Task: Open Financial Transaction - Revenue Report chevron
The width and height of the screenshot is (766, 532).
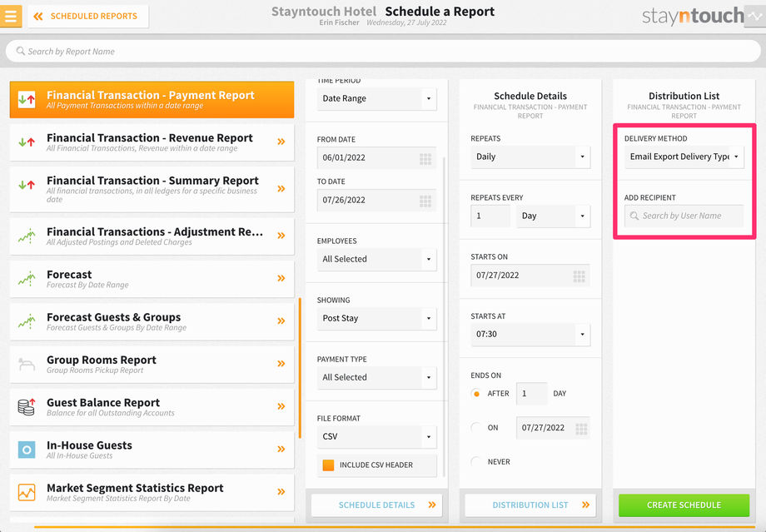Action: point(281,142)
